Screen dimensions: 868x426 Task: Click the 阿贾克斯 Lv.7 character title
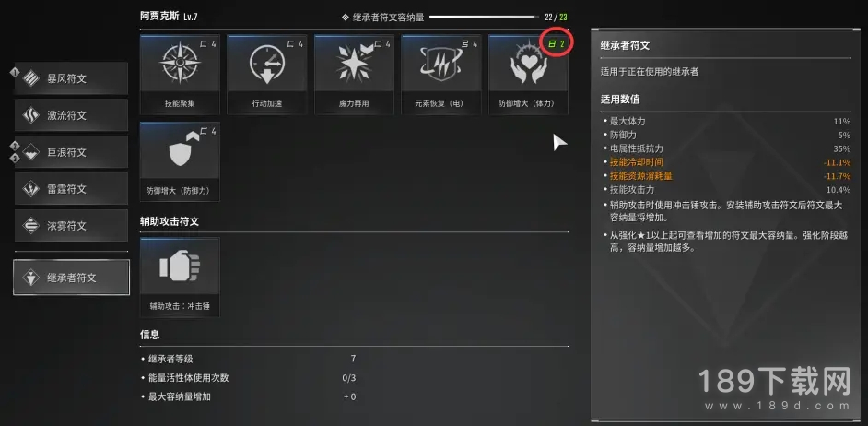pyautogui.click(x=169, y=17)
